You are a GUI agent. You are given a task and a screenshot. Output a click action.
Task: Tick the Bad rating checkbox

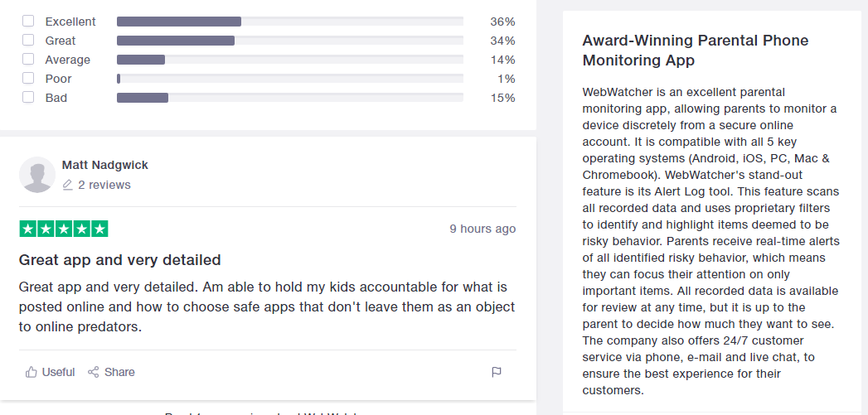coord(28,98)
